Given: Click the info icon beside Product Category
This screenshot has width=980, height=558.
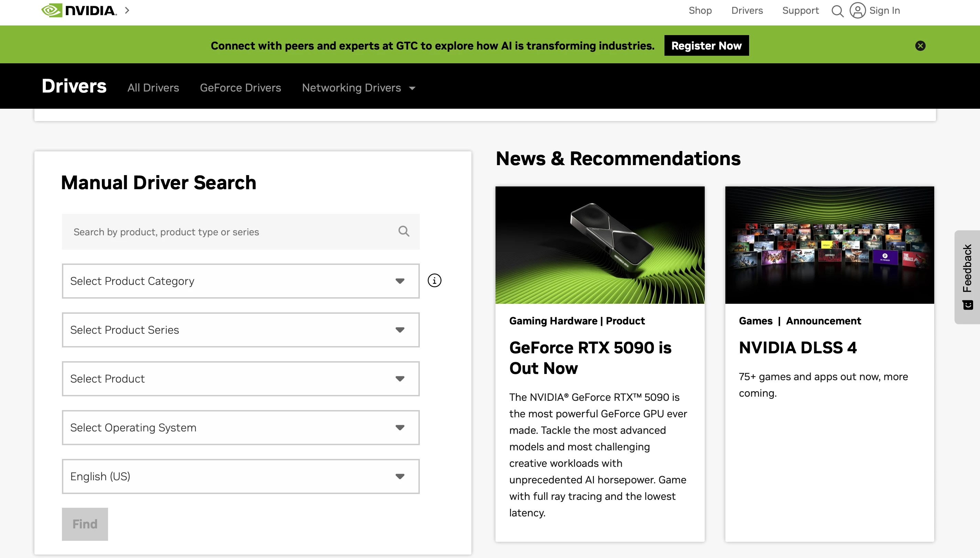Looking at the screenshot, I should tap(434, 280).
